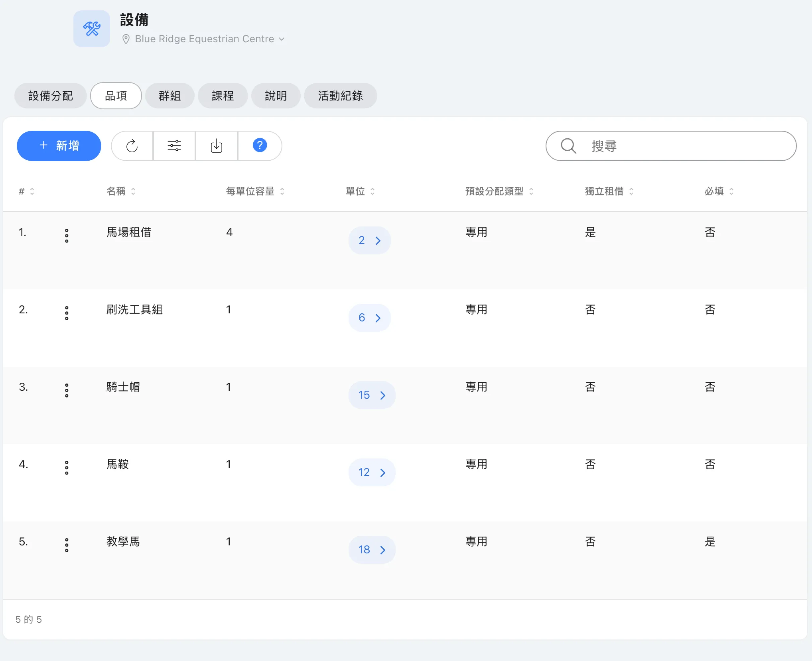Click the item name 教學馬

pyautogui.click(x=123, y=541)
